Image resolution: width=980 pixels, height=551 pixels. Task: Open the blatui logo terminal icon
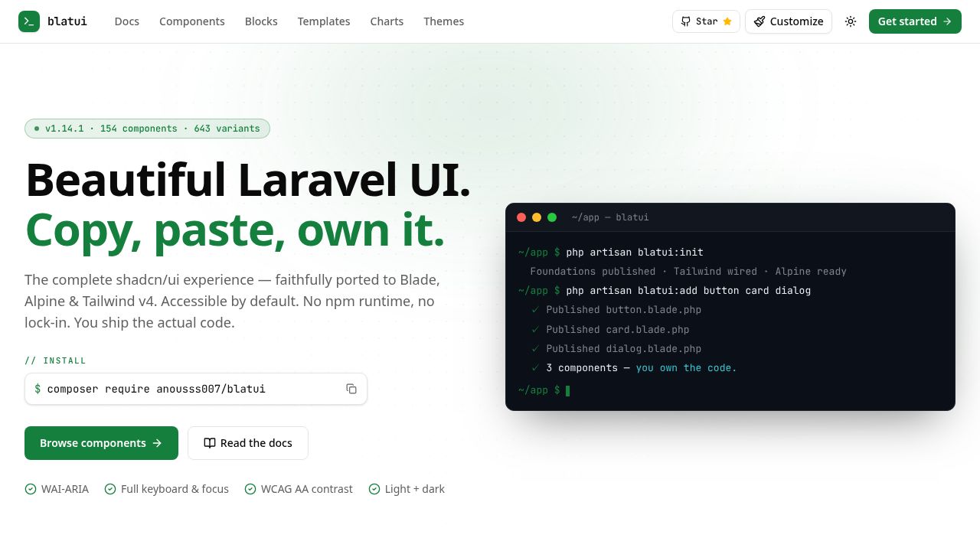coord(29,21)
